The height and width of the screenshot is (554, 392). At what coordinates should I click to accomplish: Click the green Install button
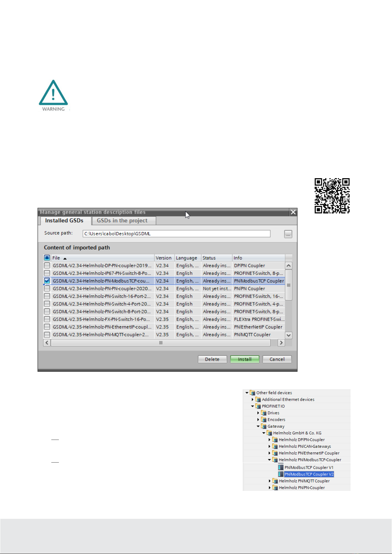[245, 359]
